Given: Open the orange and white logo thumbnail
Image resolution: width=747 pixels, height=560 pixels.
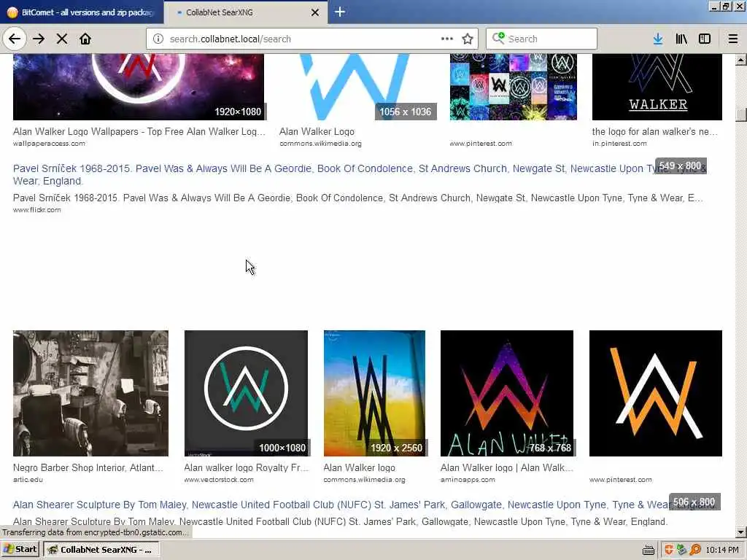Looking at the screenshot, I should click(656, 393).
